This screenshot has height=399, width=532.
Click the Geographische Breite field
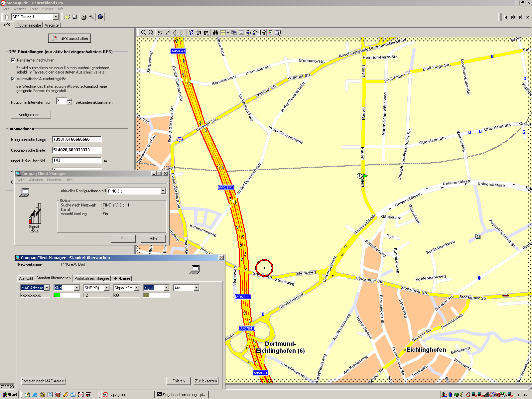pos(77,150)
